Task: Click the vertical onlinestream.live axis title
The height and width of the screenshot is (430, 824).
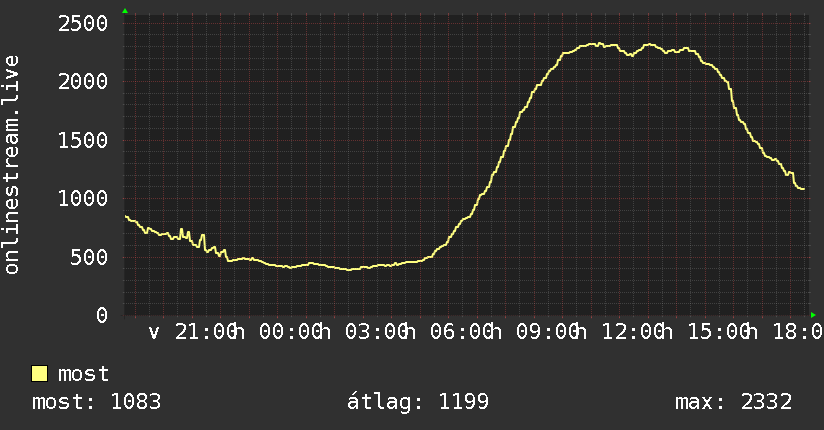Action: pos(12,165)
